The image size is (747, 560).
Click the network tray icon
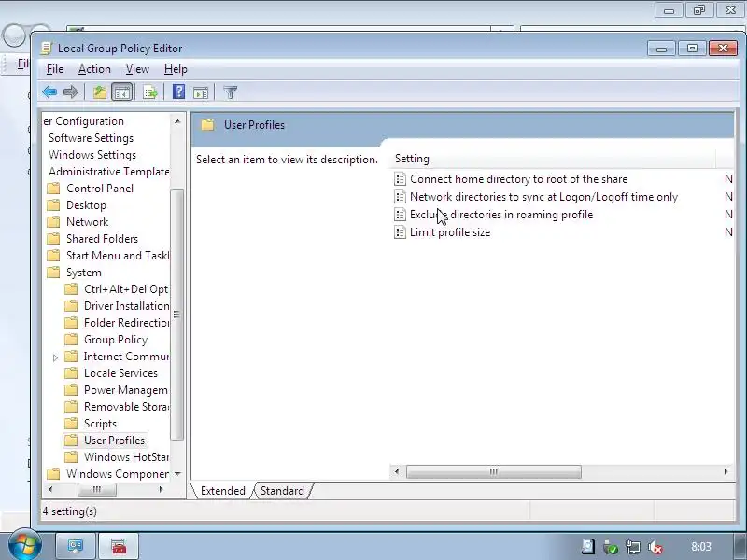coord(633,547)
